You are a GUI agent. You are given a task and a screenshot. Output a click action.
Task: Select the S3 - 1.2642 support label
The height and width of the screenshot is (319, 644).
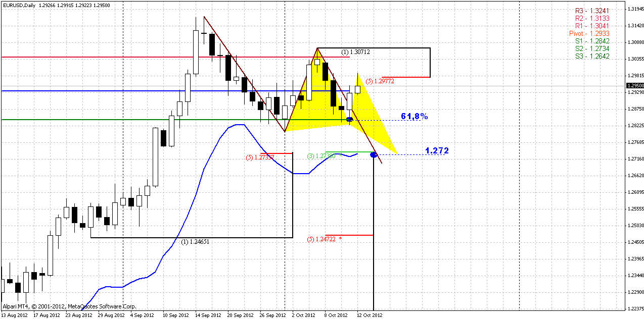(x=592, y=56)
